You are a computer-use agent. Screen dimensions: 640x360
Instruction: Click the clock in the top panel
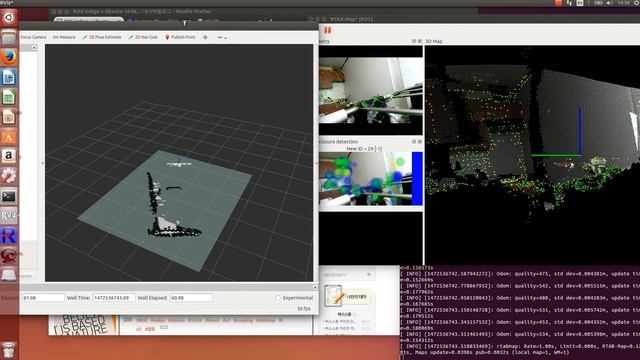tap(623, 3)
